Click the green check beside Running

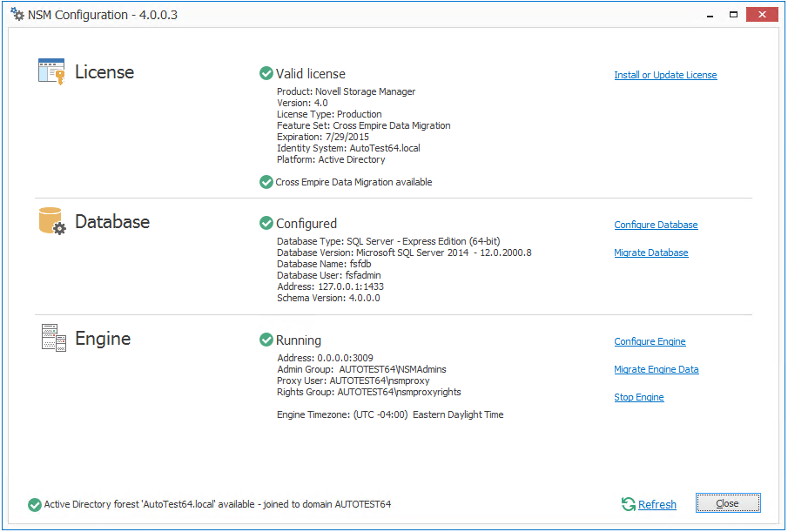266,340
